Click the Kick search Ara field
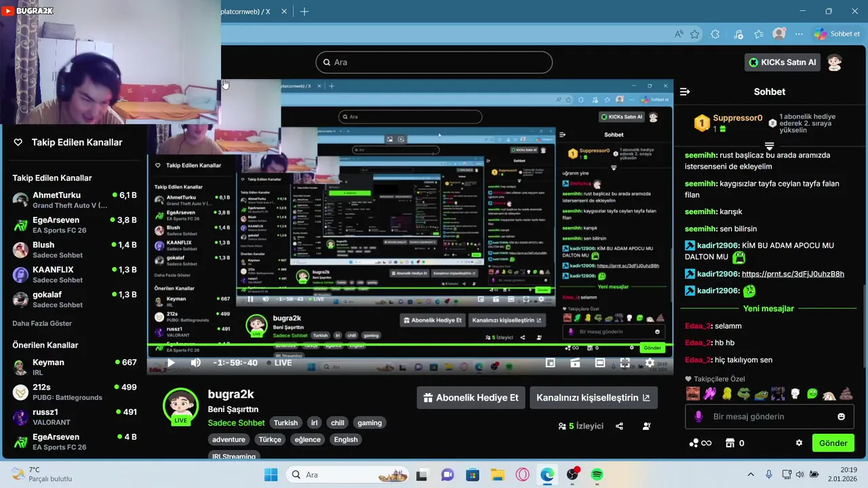868x488 pixels. tap(434, 62)
